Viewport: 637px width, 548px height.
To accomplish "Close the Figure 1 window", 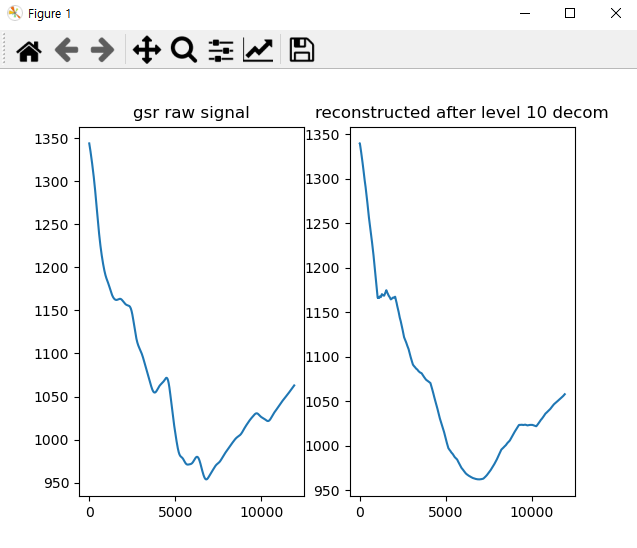I will (x=616, y=13).
